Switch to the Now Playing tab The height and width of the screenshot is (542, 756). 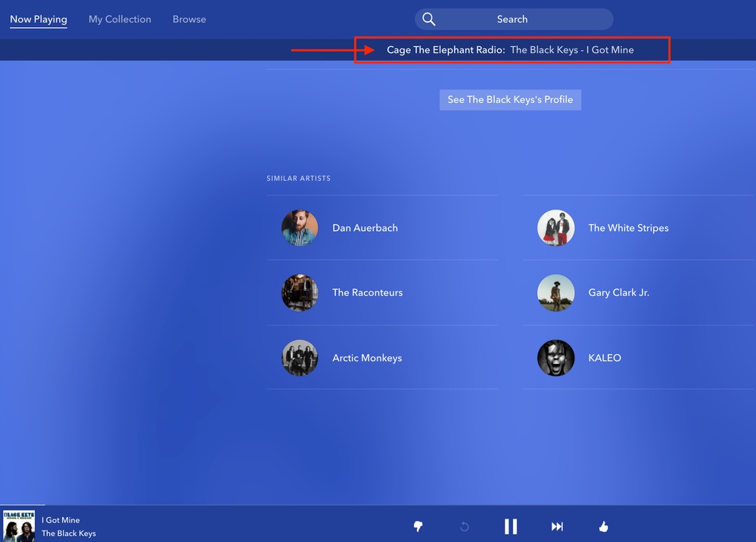39,20
